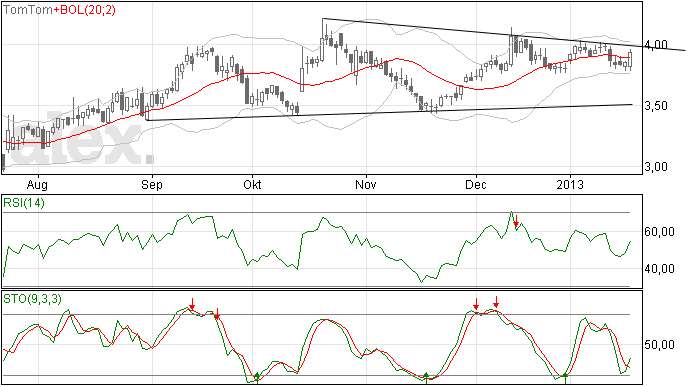Click the red sell arrow on RSI panel
The width and height of the screenshot is (690, 387).
(517, 221)
